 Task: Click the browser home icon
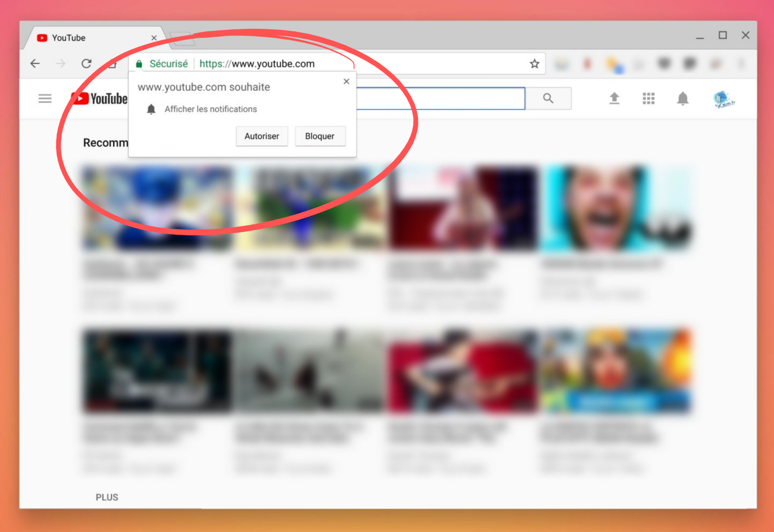pyautogui.click(x=112, y=63)
